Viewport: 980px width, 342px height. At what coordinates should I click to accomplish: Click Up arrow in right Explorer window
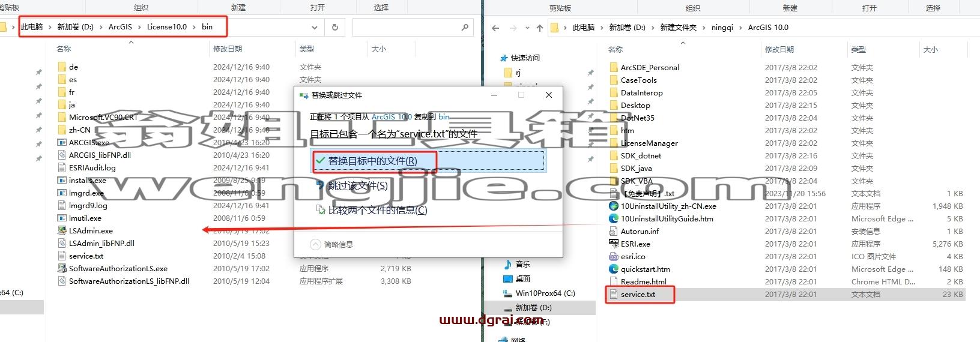540,28
